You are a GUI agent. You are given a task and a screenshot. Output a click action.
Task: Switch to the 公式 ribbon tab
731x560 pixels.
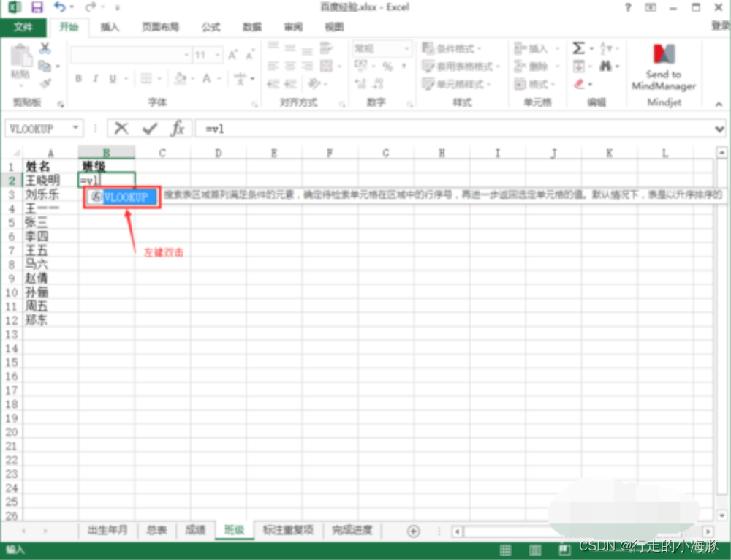click(211, 28)
